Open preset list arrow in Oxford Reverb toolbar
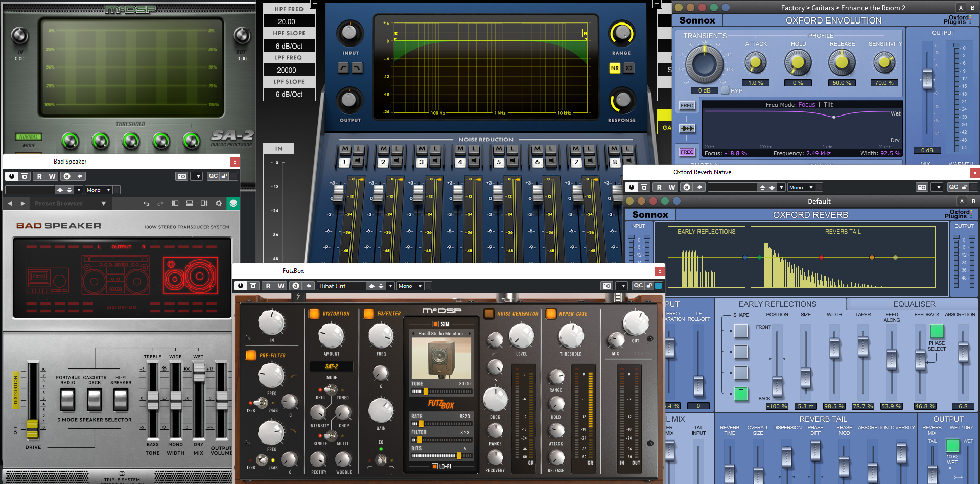The height and width of the screenshot is (484, 980). [x=781, y=187]
